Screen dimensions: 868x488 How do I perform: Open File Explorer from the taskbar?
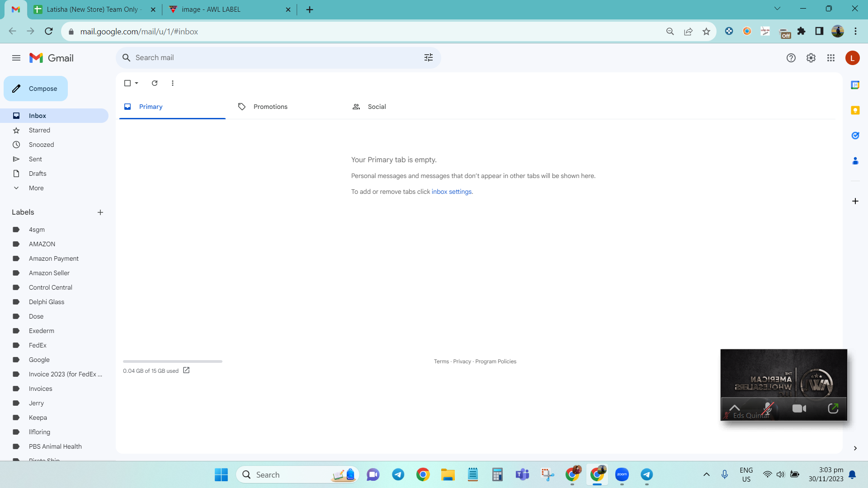pos(448,475)
